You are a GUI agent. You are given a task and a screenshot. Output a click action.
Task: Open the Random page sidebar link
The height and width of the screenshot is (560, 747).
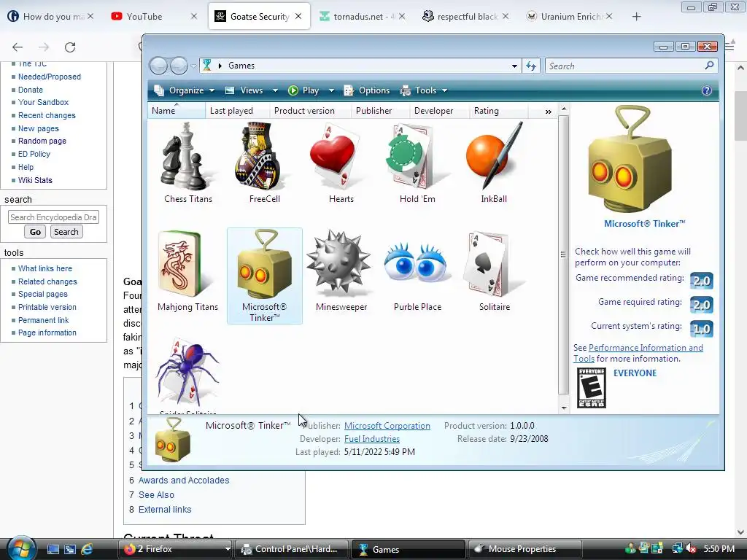coord(42,141)
